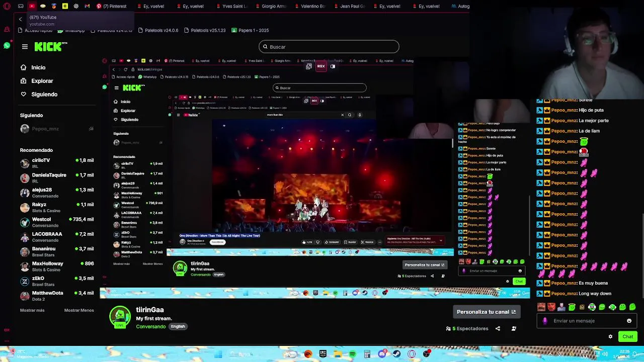The width and height of the screenshot is (644, 362).
Task: Open Steam from taskbar
Action: click(397, 354)
